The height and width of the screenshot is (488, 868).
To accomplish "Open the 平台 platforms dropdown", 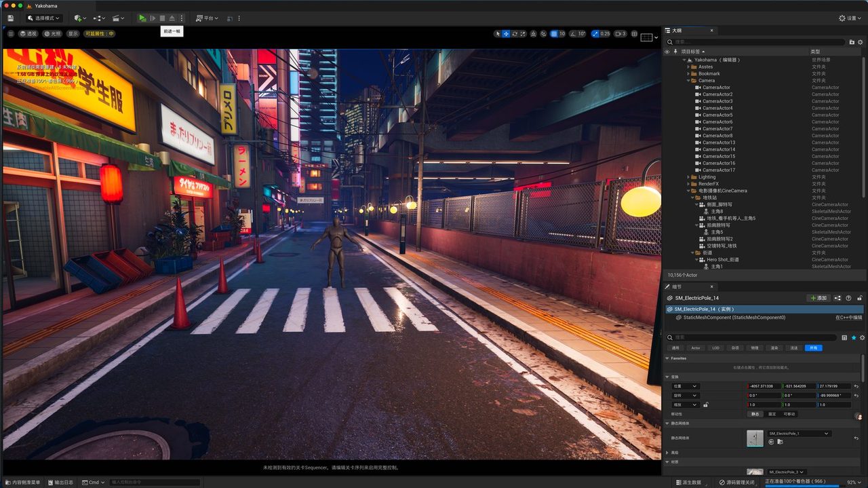I will coord(208,18).
